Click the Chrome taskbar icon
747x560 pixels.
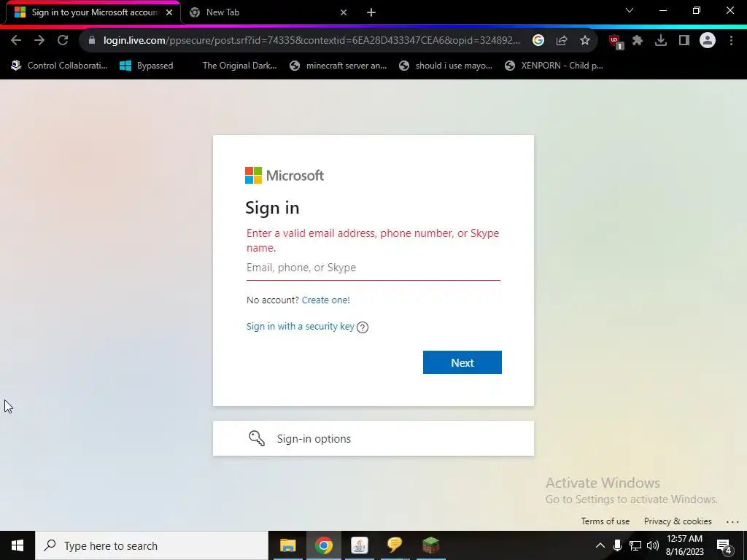323,545
